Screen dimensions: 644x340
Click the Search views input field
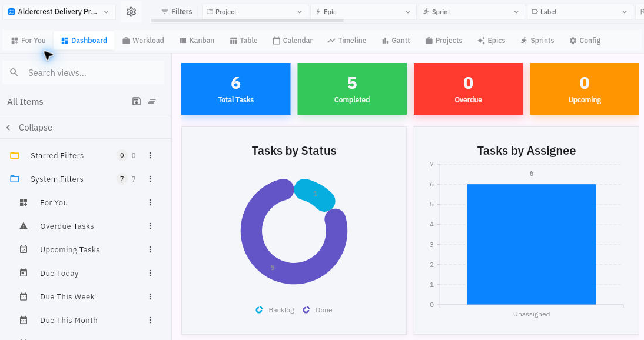(84, 73)
